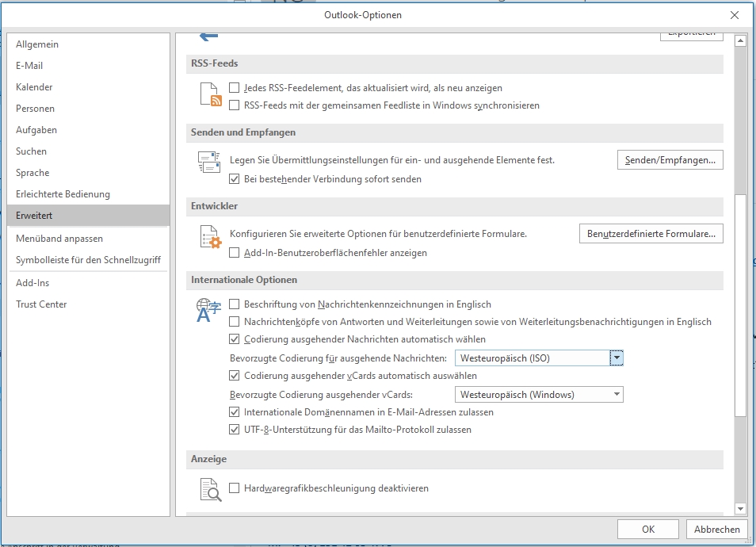Viewport: 756px width, 547px height.
Task: Click the scrollbar down arrow
Action: (741, 508)
